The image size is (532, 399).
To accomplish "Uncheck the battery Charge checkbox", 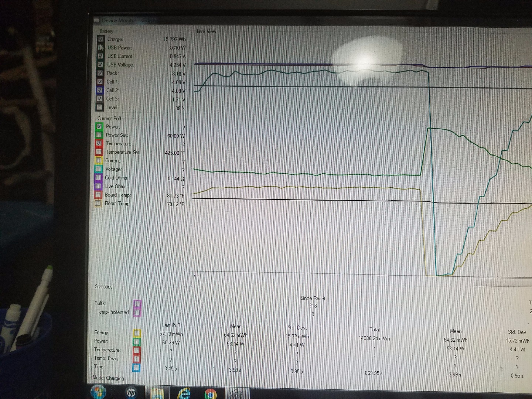I will [x=101, y=39].
